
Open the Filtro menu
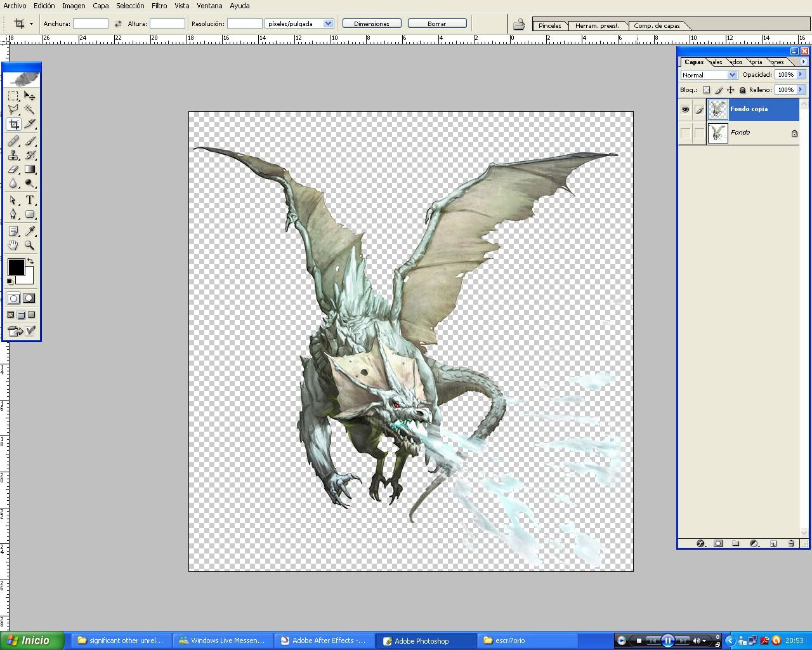(159, 6)
